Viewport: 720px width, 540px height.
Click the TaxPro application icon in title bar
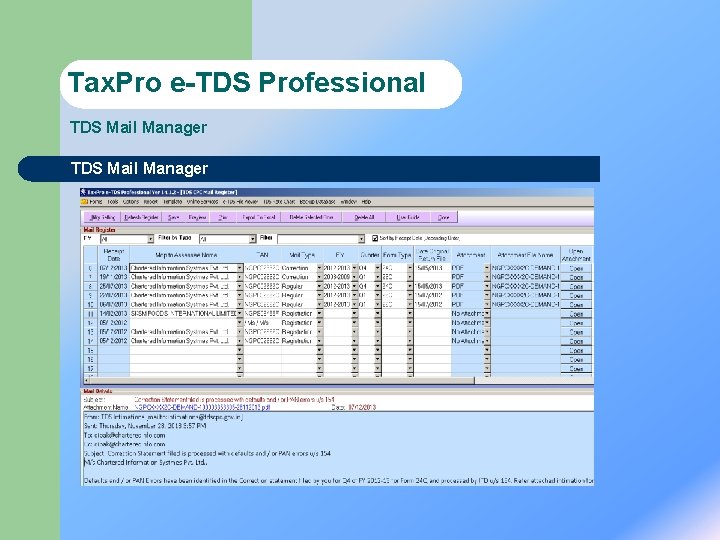tap(83, 192)
